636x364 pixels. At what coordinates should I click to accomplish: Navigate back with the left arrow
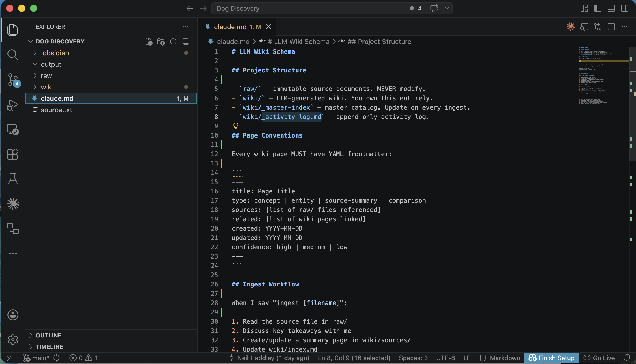tap(190, 9)
